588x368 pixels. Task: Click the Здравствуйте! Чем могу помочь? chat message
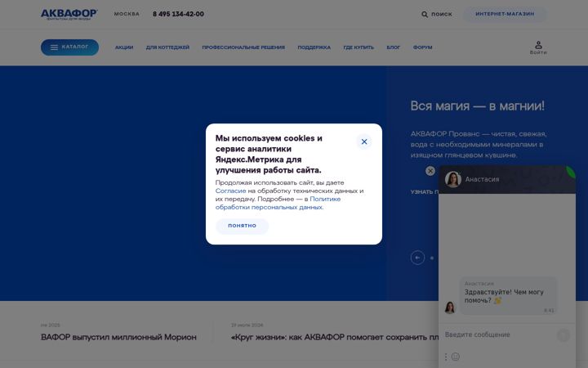pyautogui.click(x=504, y=296)
